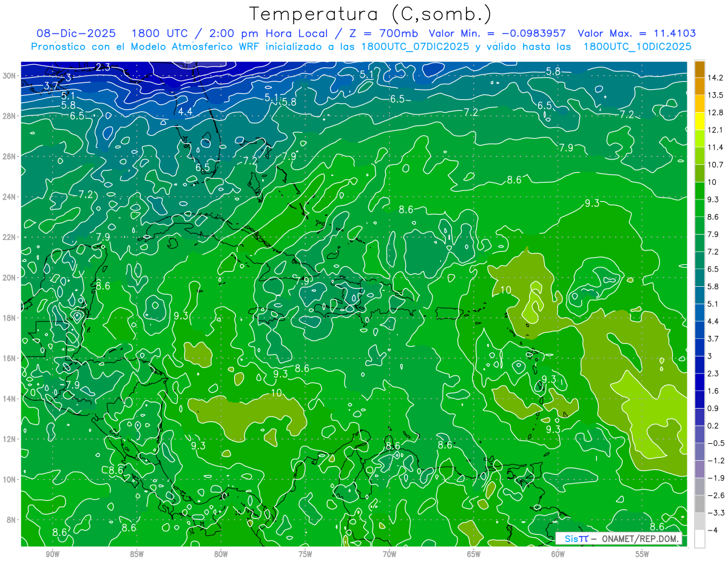Select the 55W longitude axis label

point(642,554)
